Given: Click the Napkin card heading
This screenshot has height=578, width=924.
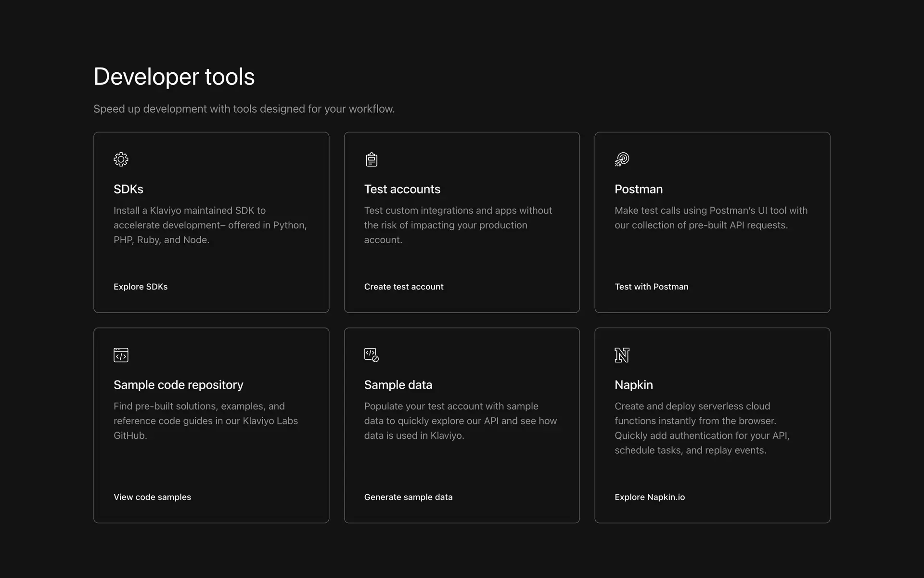Looking at the screenshot, I should [x=633, y=385].
